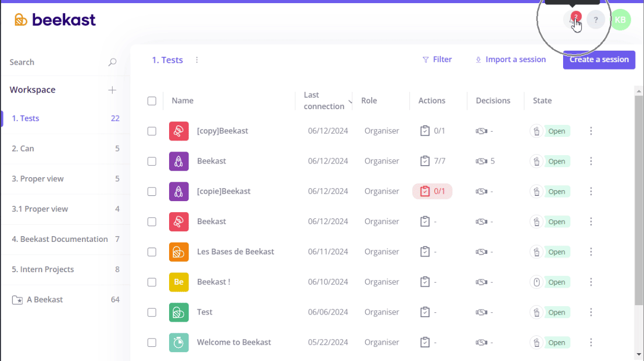Viewport: 644px width, 361px height.
Task: Open the "A Beekast" folder
Action: coord(65,300)
